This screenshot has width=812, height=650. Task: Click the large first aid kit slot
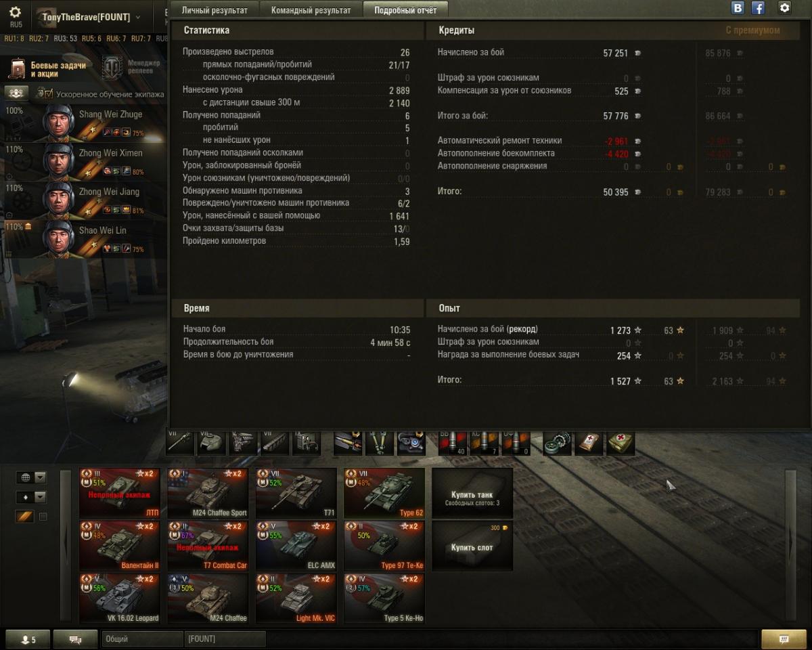[621, 442]
